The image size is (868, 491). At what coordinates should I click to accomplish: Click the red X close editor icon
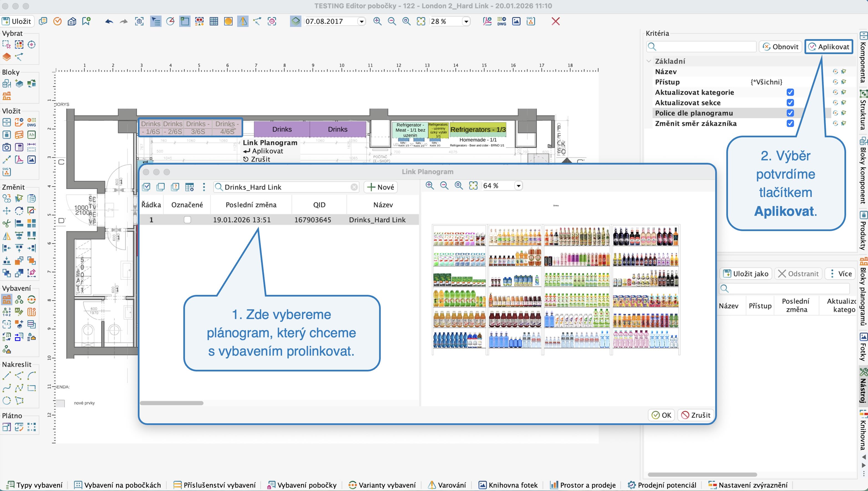coord(555,21)
